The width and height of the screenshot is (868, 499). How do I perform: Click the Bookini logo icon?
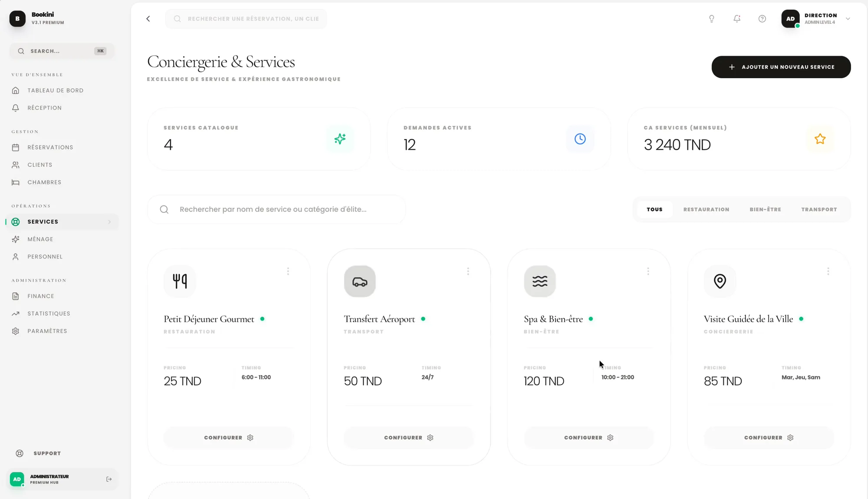click(17, 19)
